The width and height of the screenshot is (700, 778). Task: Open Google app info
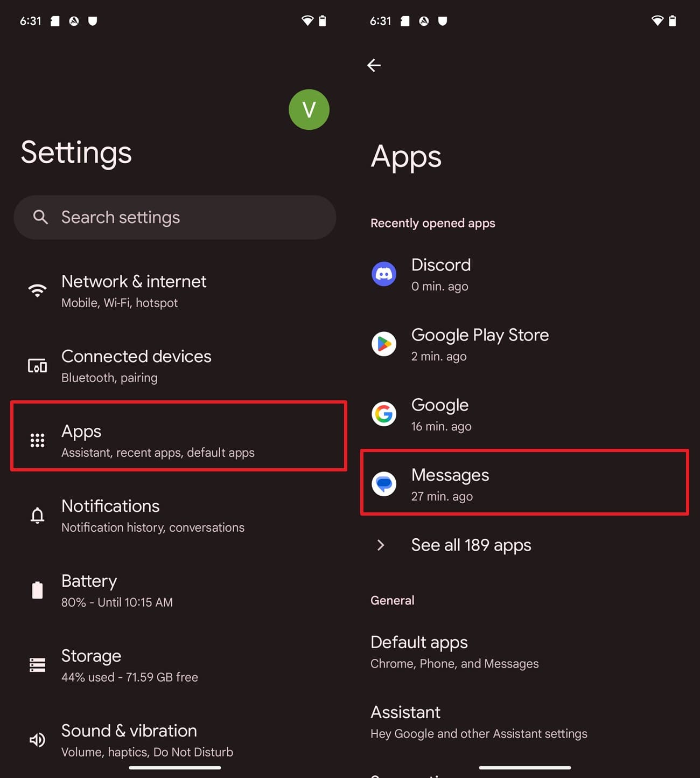coord(525,414)
